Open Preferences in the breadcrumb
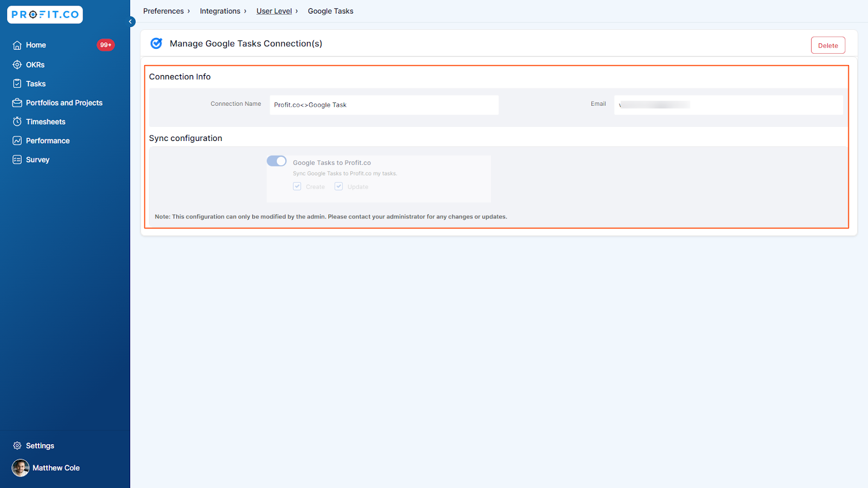The width and height of the screenshot is (868, 488). (x=163, y=11)
